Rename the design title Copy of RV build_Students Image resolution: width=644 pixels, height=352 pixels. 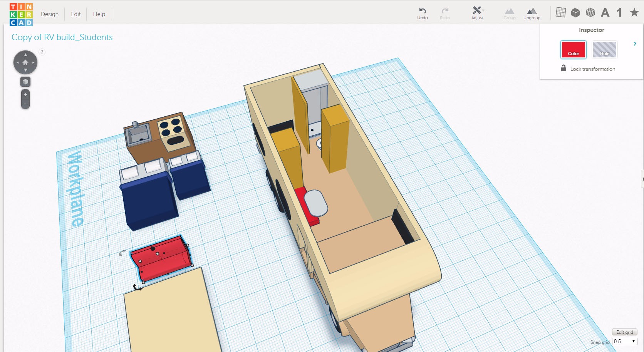click(62, 37)
